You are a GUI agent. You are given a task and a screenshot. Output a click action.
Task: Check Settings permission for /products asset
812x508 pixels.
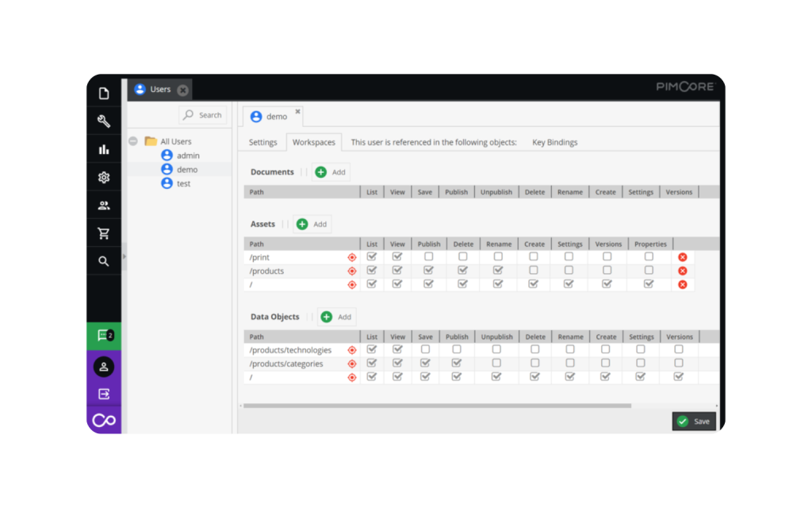(x=569, y=271)
